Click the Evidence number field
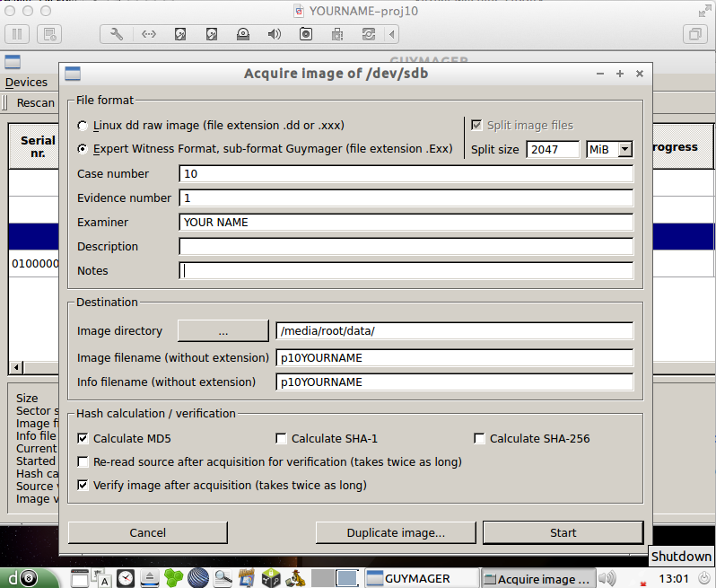This screenshot has height=588, width=716. coord(406,198)
